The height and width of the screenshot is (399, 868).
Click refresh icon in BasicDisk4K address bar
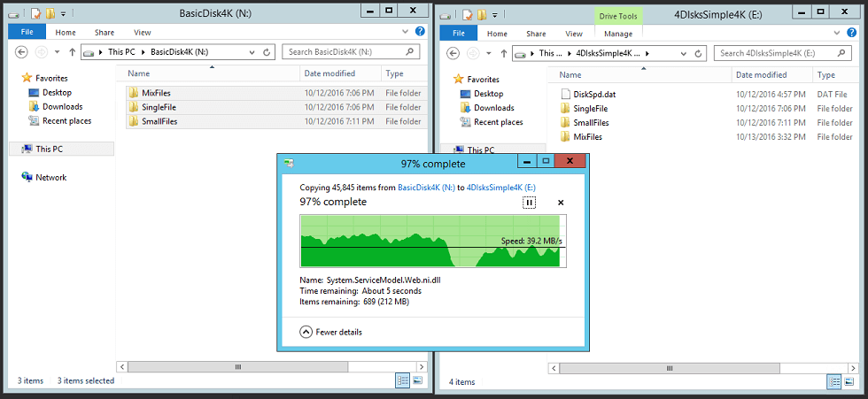tap(270, 53)
